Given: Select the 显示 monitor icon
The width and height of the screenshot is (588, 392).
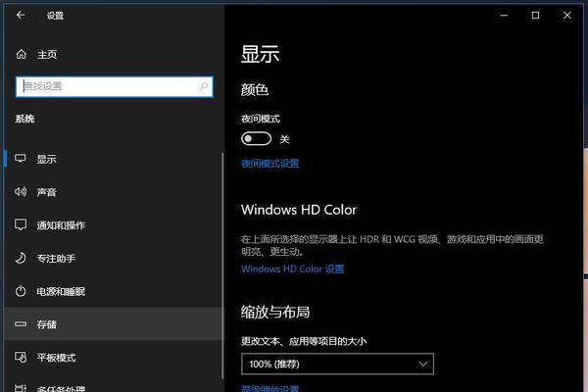Looking at the screenshot, I should coord(21,159).
